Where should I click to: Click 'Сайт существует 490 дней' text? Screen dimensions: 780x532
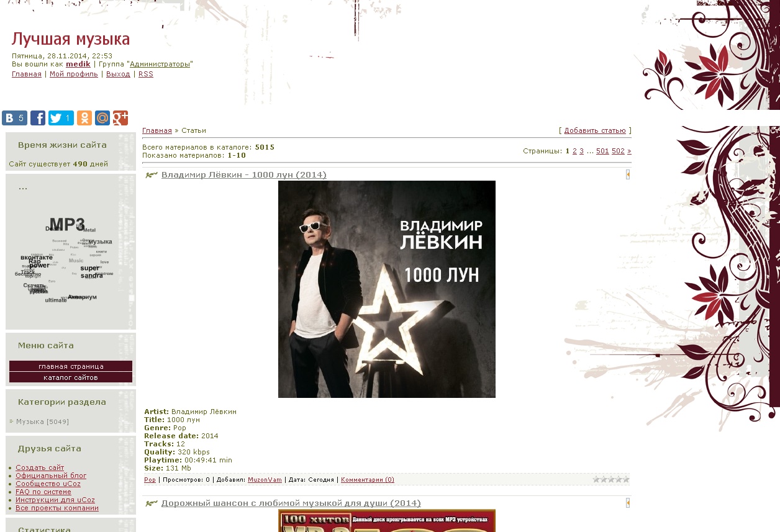(58, 164)
